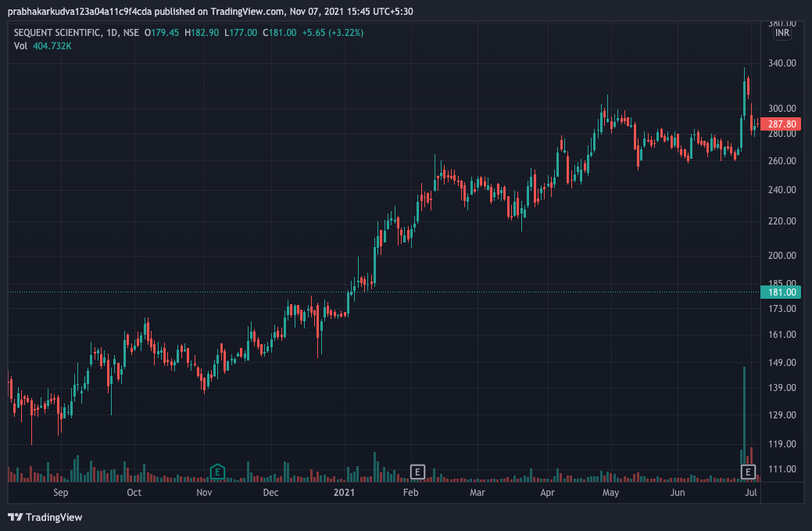Click the +5.65 (+3.22%) change value
The image size is (812, 531).
pyautogui.click(x=333, y=33)
